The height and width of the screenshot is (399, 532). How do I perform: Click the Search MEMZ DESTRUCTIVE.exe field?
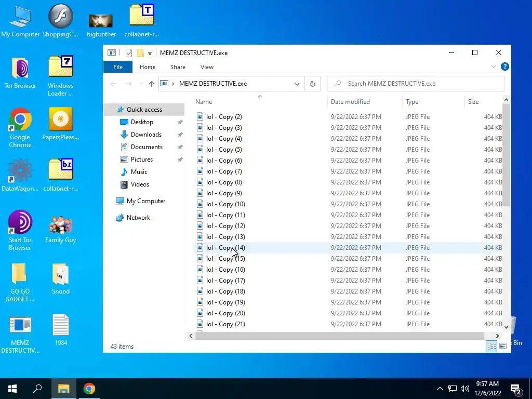[415, 84]
